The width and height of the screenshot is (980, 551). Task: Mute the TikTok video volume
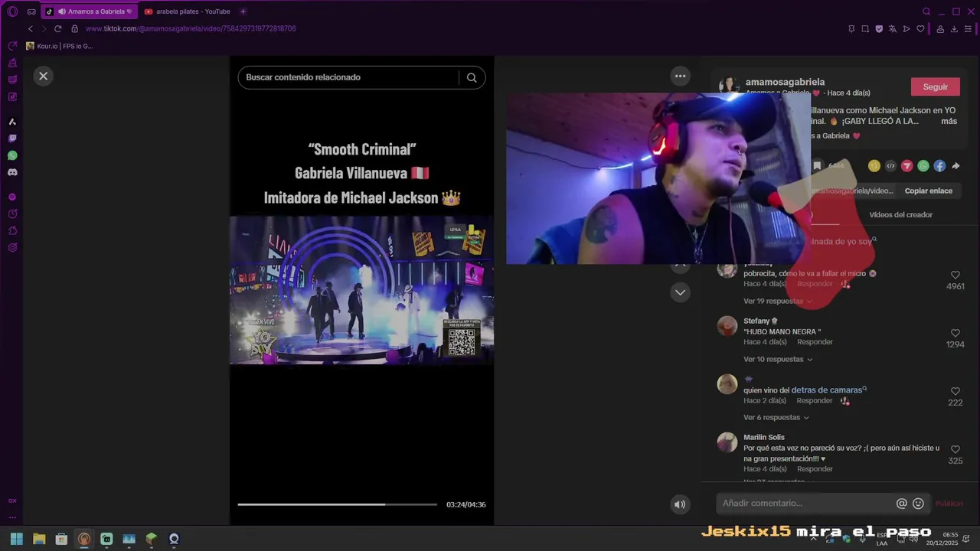680,504
